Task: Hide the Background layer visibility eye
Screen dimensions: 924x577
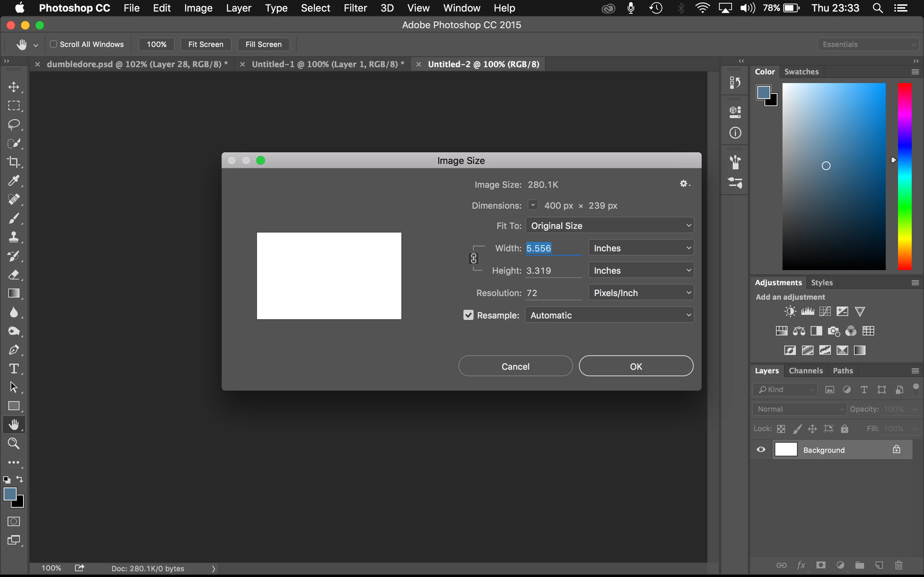Action: coord(761,450)
